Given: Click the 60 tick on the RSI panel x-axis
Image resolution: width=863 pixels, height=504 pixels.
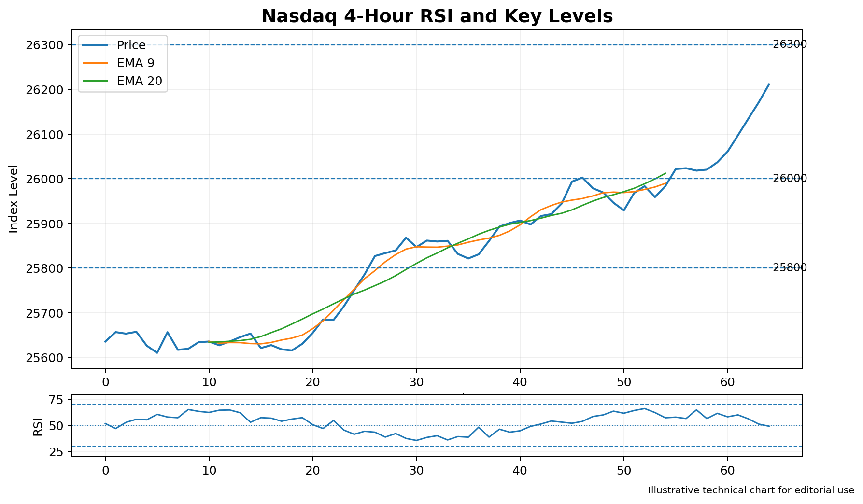Looking at the screenshot, I should point(728,470).
